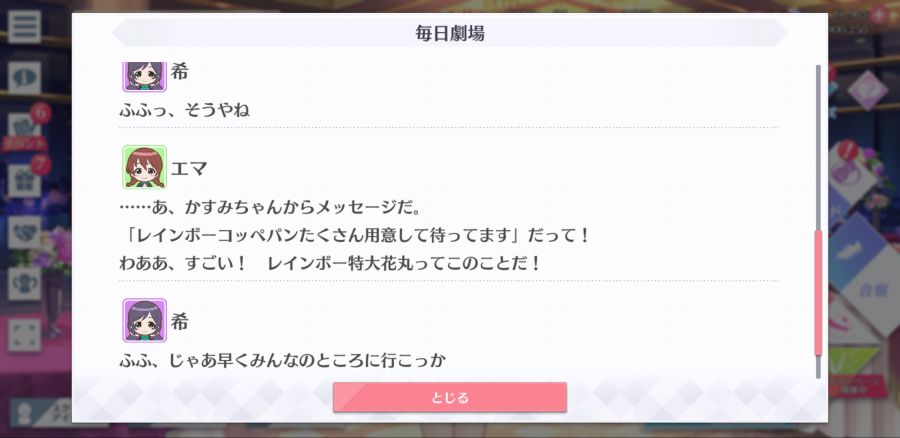Image resolution: width=900 pixels, height=438 pixels.
Task: Open the pink diamond icon near top right
Action: pyautogui.click(x=867, y=91)
